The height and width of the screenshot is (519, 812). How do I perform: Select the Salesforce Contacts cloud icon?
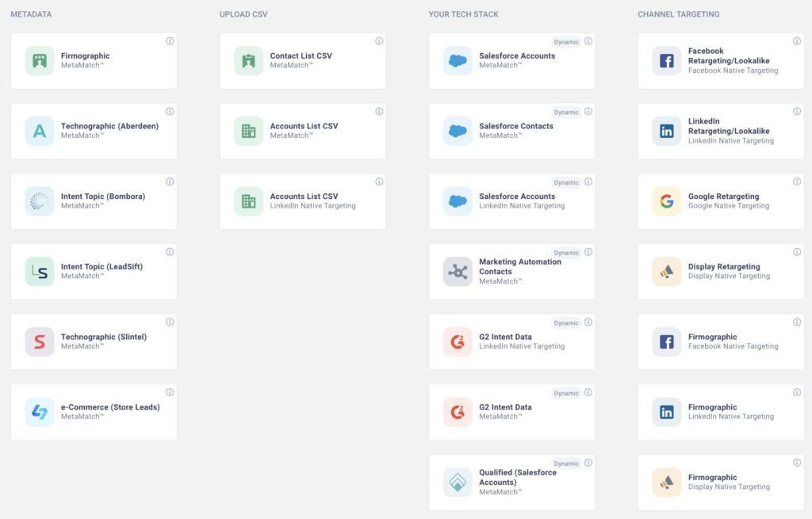[458, 131]
